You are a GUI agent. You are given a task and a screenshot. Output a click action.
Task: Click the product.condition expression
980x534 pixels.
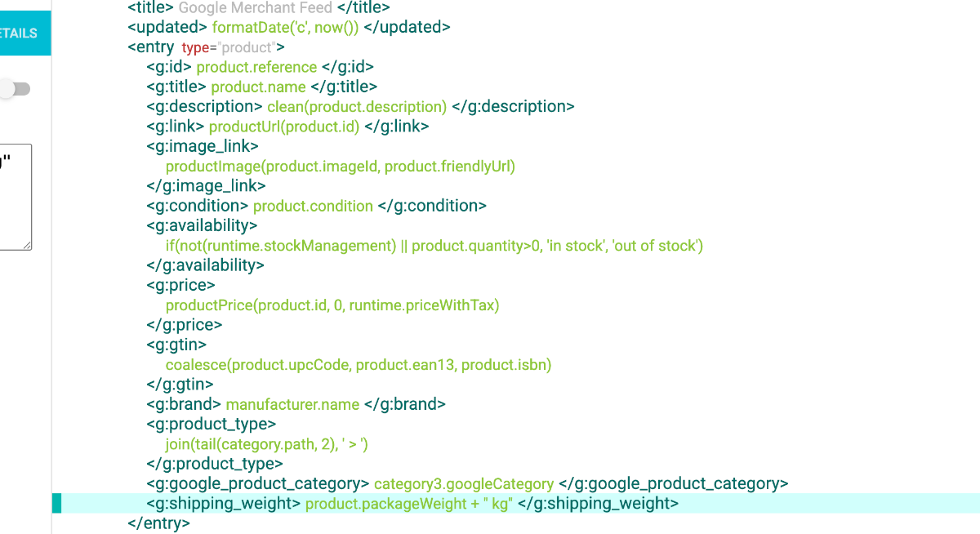tap(313, 206)
